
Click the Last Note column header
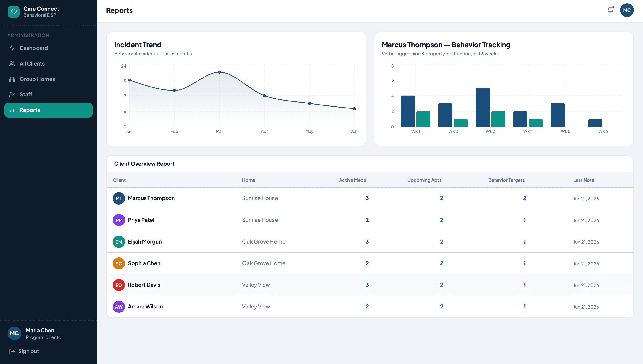583,180
